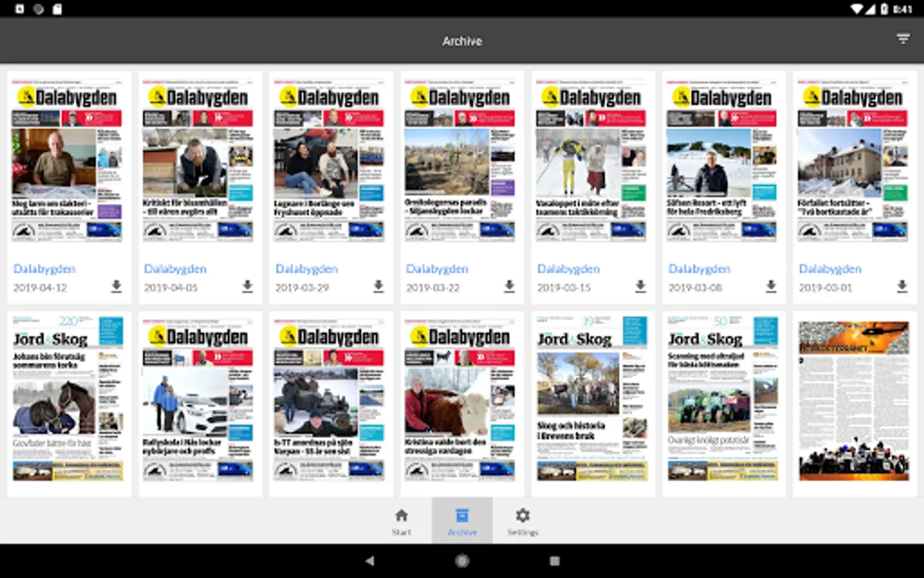Open the 2019-03-08 Dalabygden cover thumbnail
Screen dimensions: 924x578
tap(722, 161)
